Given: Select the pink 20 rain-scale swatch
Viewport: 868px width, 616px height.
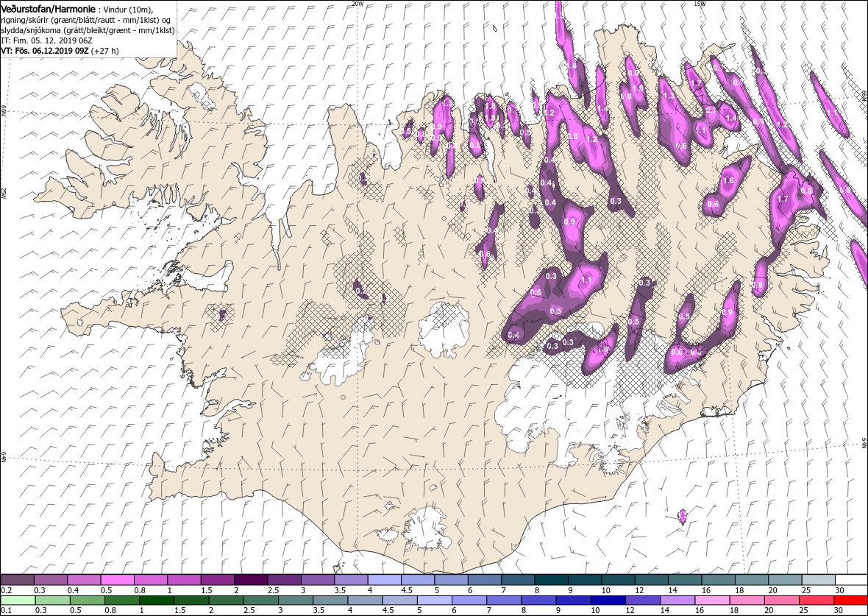Looking at the screenshot, I should point(781,601).
